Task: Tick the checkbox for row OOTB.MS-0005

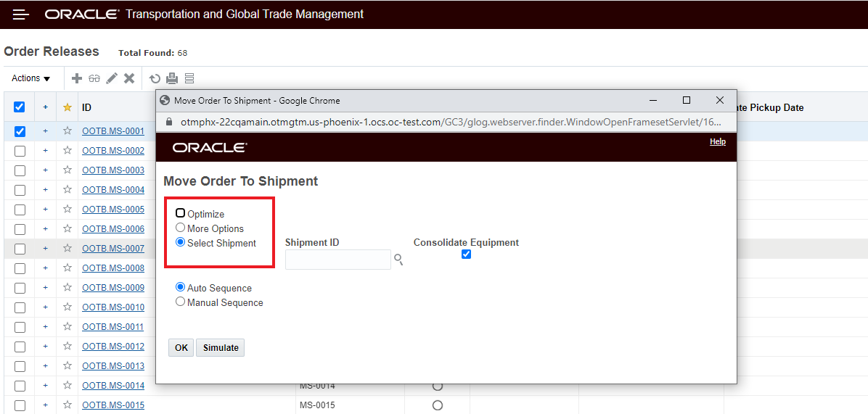Action: tap(20, 210)
